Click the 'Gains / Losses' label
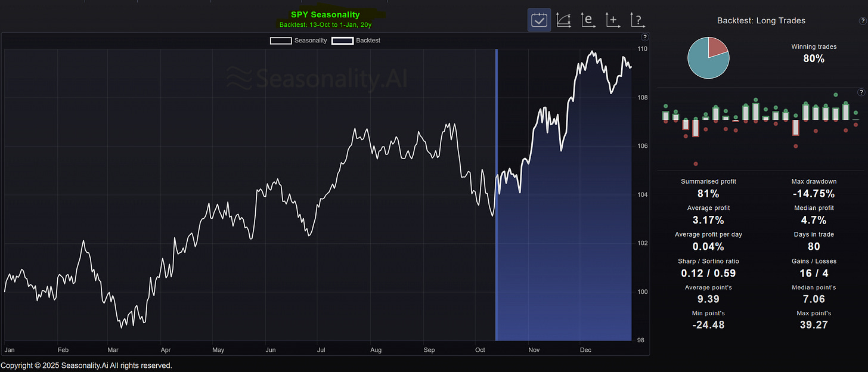The image size is (868, 372). (814, 261)
